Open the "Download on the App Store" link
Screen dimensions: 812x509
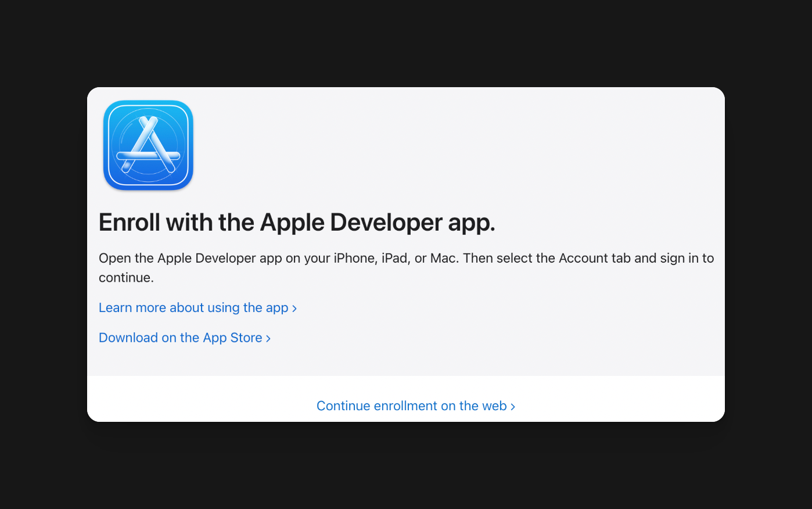coord(180,338)
